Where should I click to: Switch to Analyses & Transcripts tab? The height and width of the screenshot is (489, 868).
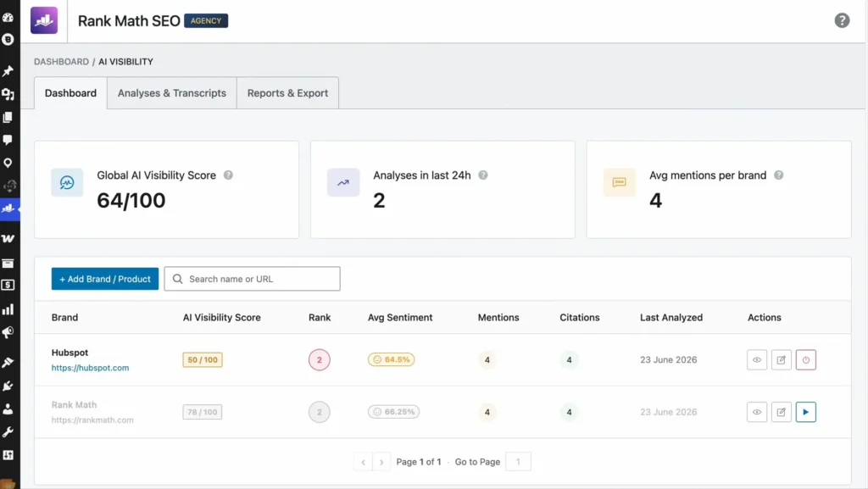pos(171,93)
